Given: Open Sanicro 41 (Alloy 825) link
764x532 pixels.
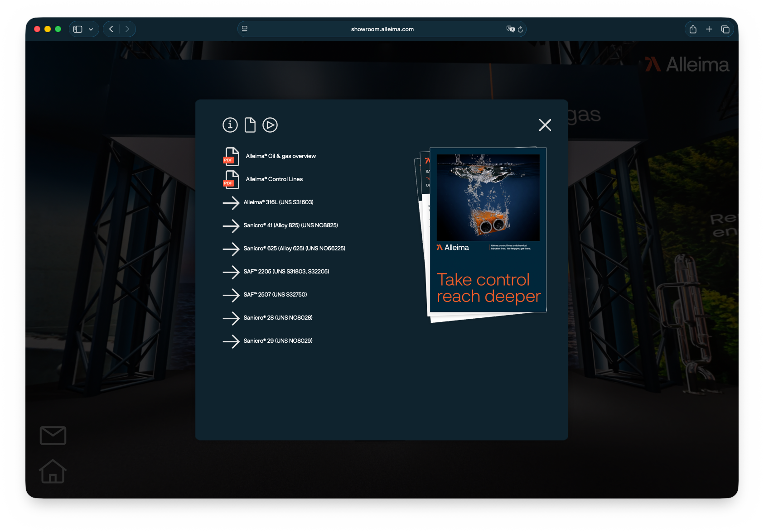Looking at the screenshot, I should (290, 225).
